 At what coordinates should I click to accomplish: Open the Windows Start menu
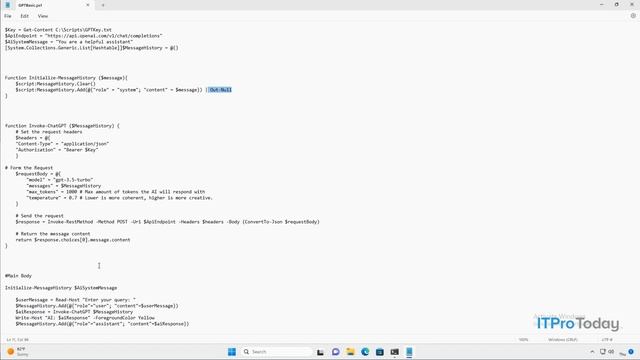point(232,352)
